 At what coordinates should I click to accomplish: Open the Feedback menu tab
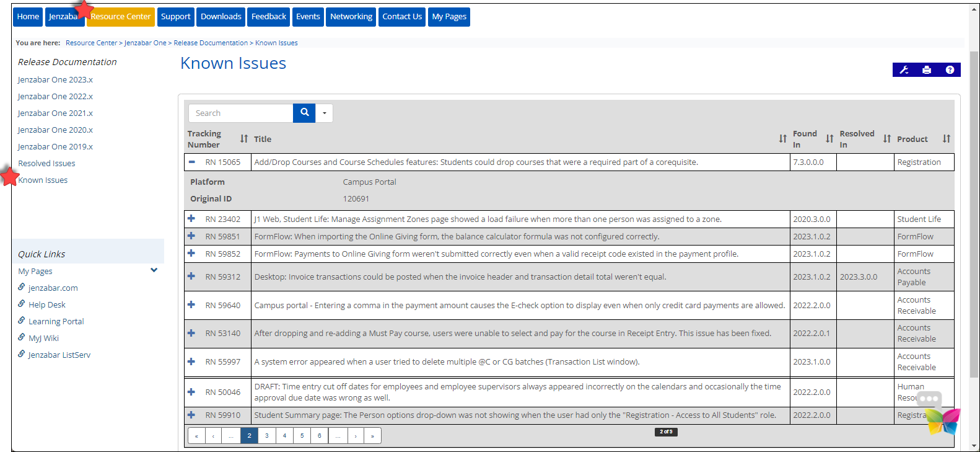click(269, 17)
